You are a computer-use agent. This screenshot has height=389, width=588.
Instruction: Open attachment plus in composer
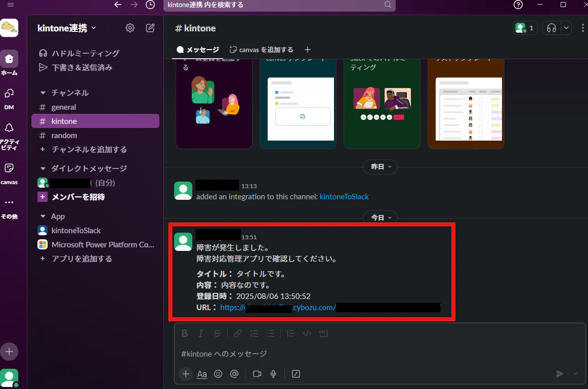(x=186, y=374)
